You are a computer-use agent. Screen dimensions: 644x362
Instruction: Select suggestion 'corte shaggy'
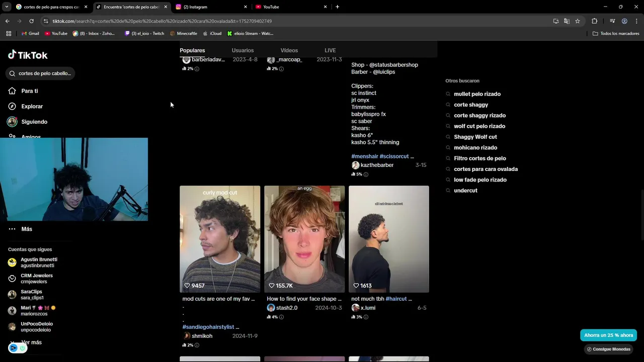click(471, 105)
